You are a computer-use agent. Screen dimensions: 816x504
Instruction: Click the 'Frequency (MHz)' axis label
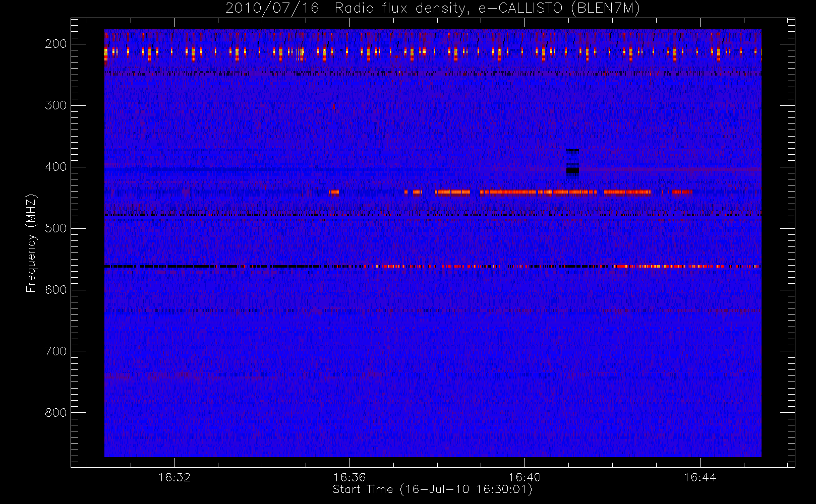(31, 243)
